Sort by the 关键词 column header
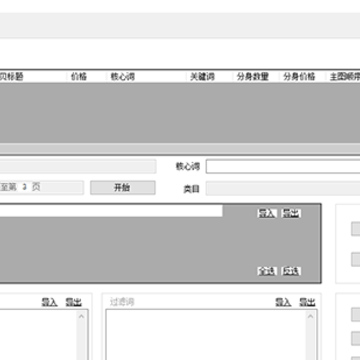The width and height of the screenshot is (360, 360). pos(202,77)
